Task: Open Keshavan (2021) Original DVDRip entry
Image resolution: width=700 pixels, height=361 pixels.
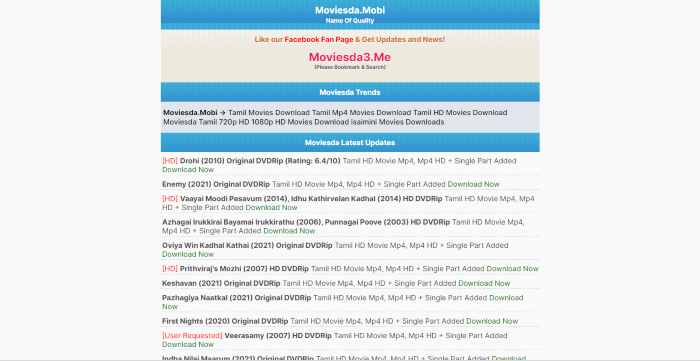Action: coord(221,283)
